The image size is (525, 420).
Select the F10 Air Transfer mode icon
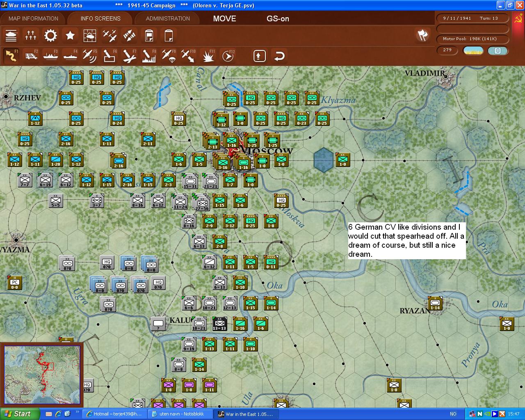(188, 55)
